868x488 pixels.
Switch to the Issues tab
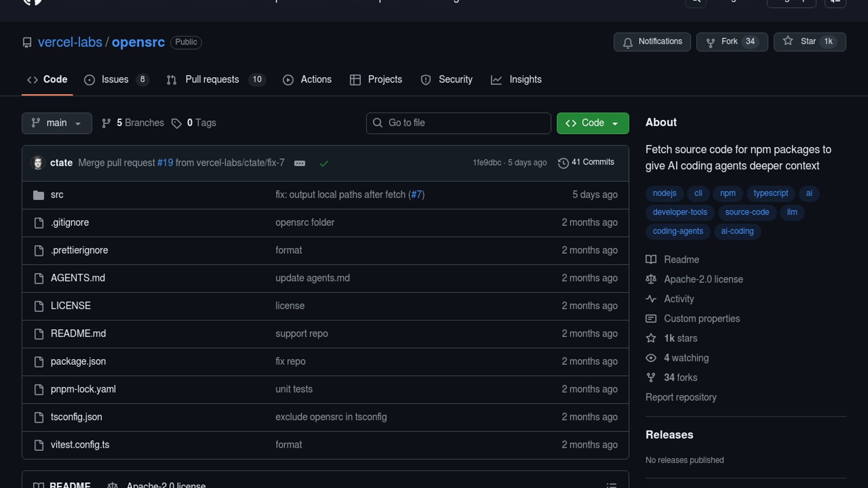pos(115,80)
